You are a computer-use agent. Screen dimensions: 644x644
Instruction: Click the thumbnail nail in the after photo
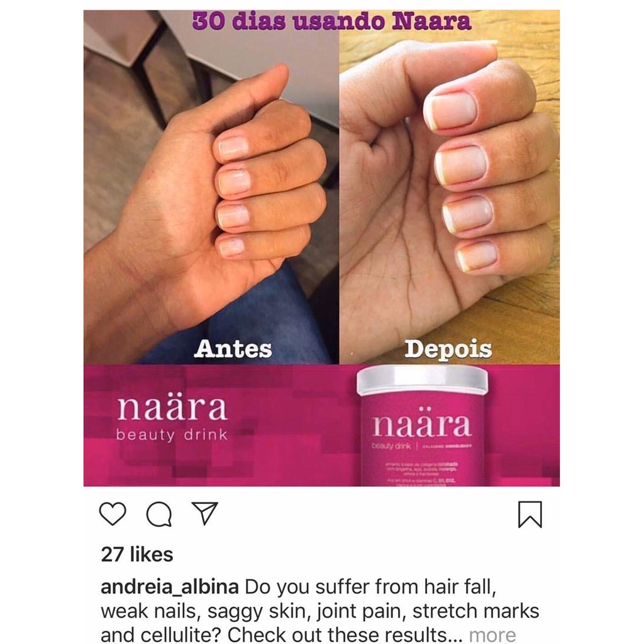pyautogui.click(x=450, y=111)
